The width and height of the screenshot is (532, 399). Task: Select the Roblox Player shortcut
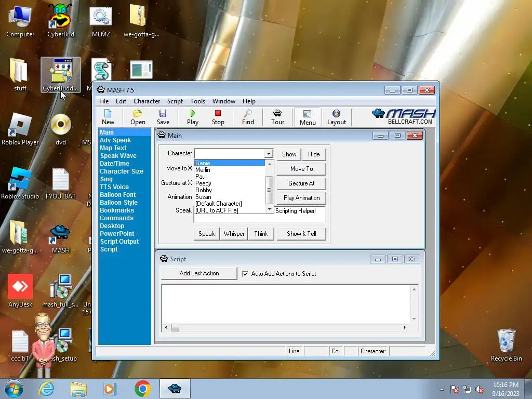(20, 129)
